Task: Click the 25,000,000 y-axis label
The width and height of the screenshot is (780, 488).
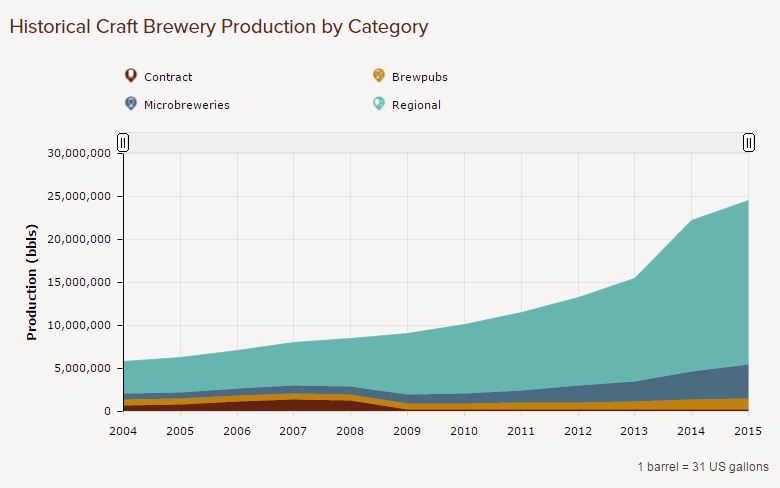Action: [x=79, y=196]
